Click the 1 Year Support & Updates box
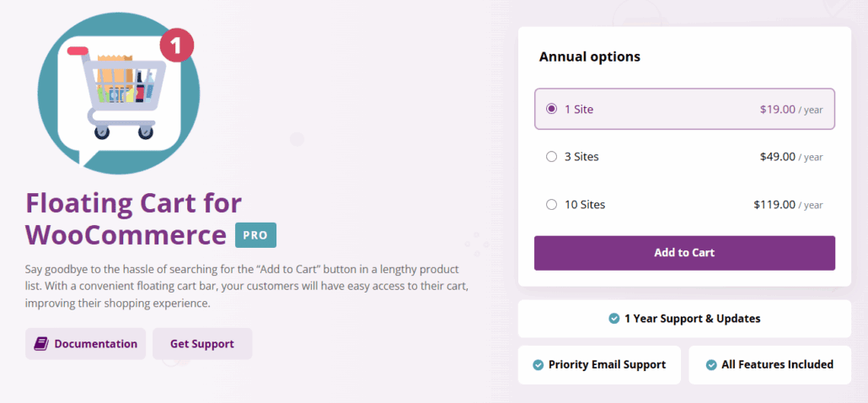The image size is (868, 403). (684, 319)
